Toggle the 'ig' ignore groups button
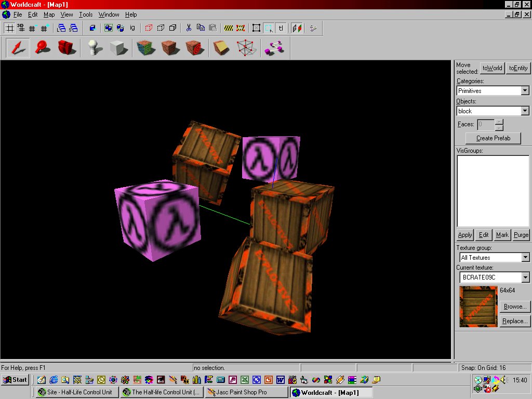This screenshot has width=532, height=399. click(x=132, y=28)
